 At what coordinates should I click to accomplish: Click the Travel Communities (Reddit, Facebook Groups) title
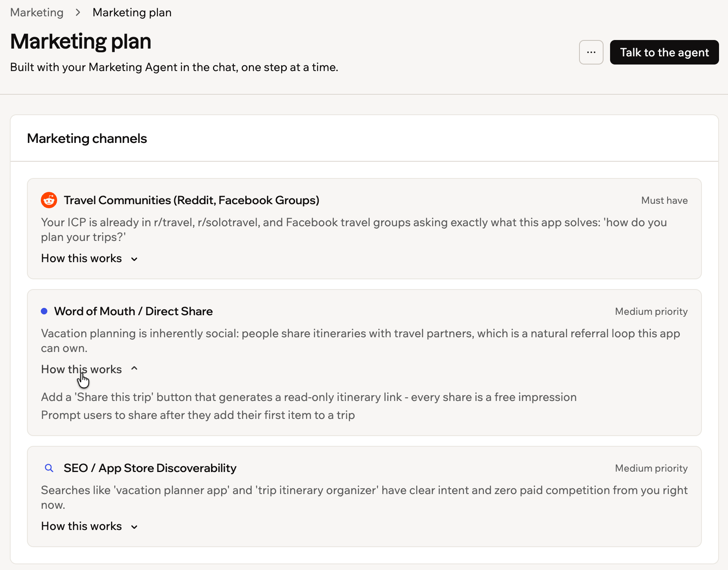pos(191,200)
